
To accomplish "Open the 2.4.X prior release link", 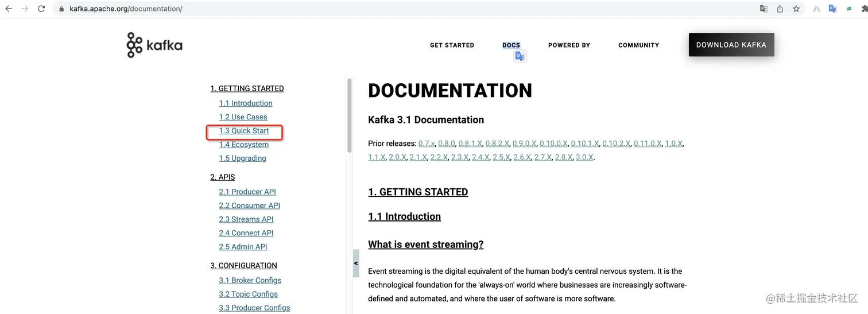I will pos(480,157).
